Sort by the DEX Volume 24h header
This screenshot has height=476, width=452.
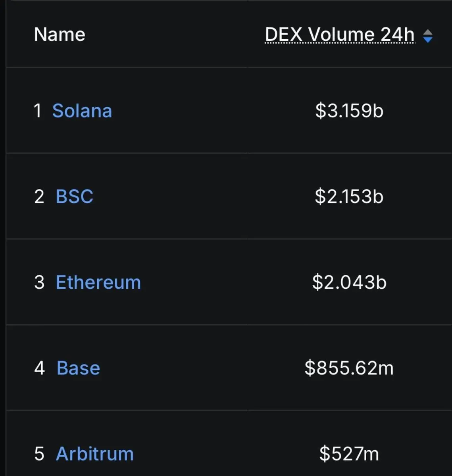coord(340,35)
